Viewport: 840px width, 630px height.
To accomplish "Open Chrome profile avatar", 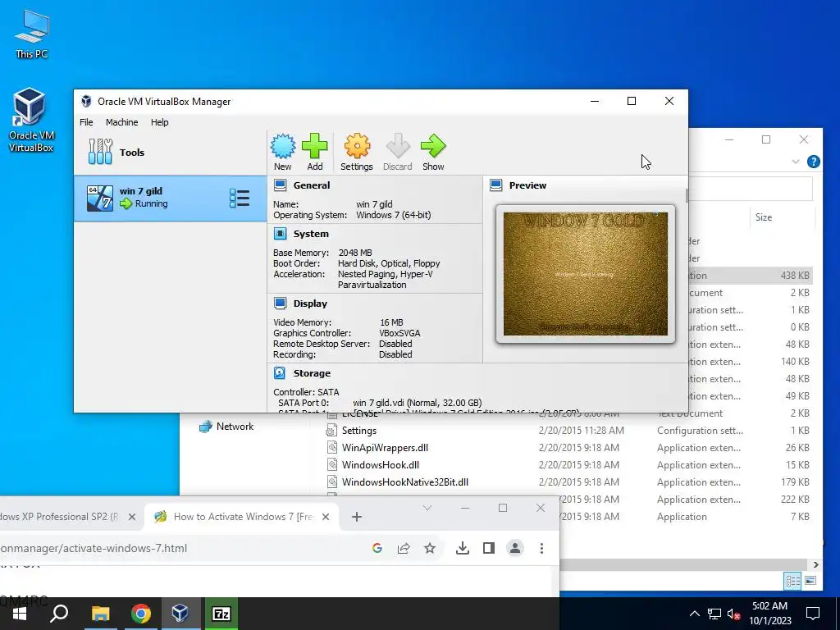I will coord(515,548).
